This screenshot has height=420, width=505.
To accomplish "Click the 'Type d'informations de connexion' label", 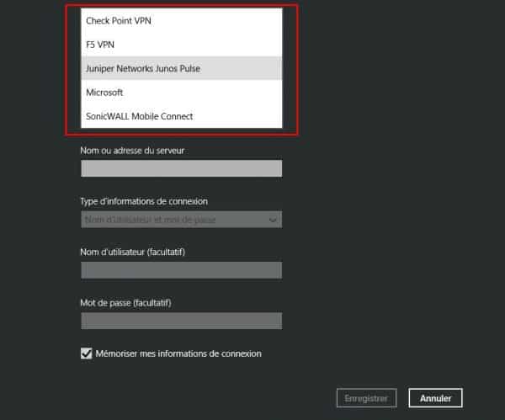I will (144, 201).
